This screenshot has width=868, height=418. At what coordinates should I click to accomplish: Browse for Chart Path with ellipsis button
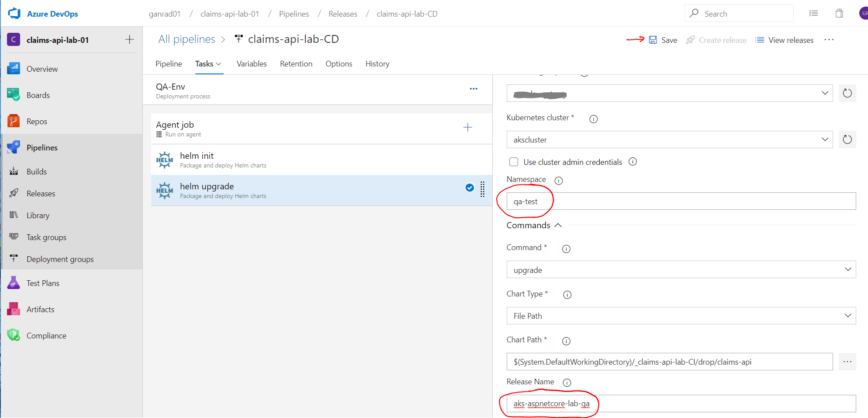[847, 362]
